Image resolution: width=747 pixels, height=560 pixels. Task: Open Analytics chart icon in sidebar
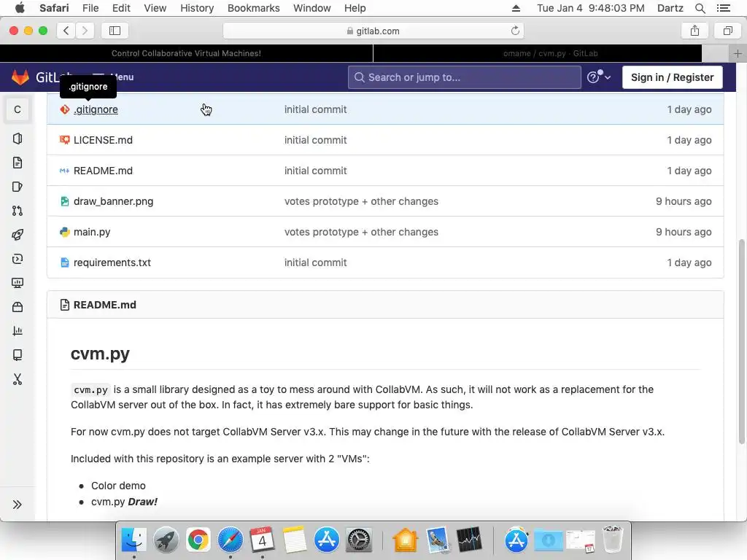pyautogui.click(x=18, y=331)
